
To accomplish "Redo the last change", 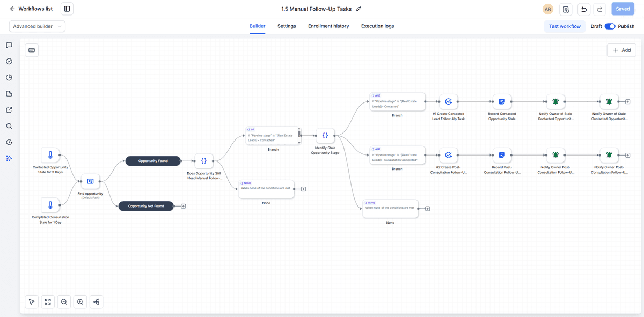I will [600, 9].
